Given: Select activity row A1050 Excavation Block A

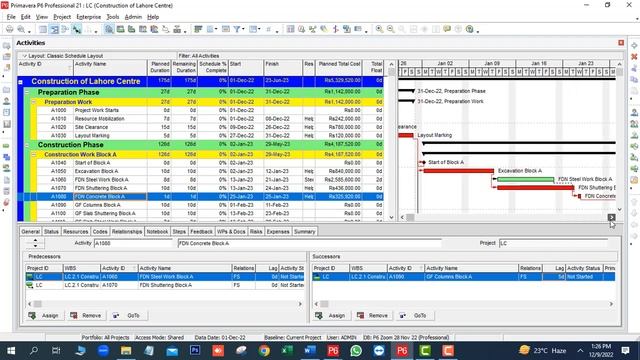Looking at the screenshot, I should (x=200, y=171).
